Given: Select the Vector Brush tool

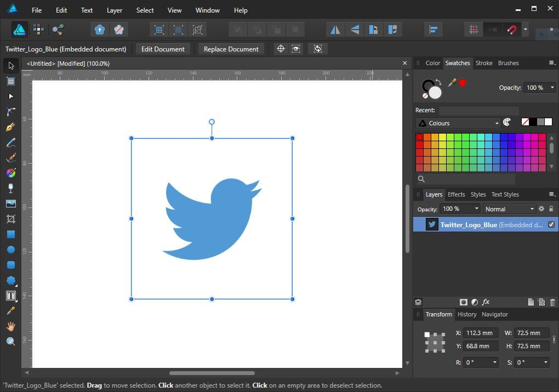Looking at the screenshot, I should tap(11, 157).
